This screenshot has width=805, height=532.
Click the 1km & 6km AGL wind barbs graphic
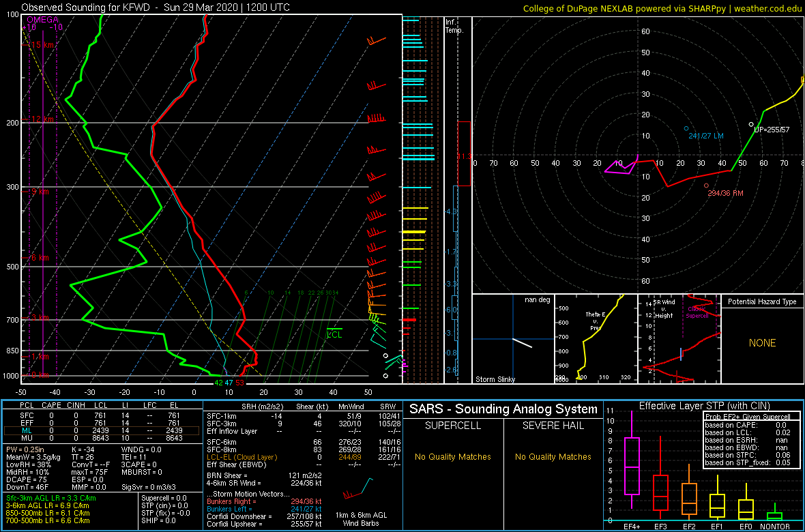click(x=360, y=488)
